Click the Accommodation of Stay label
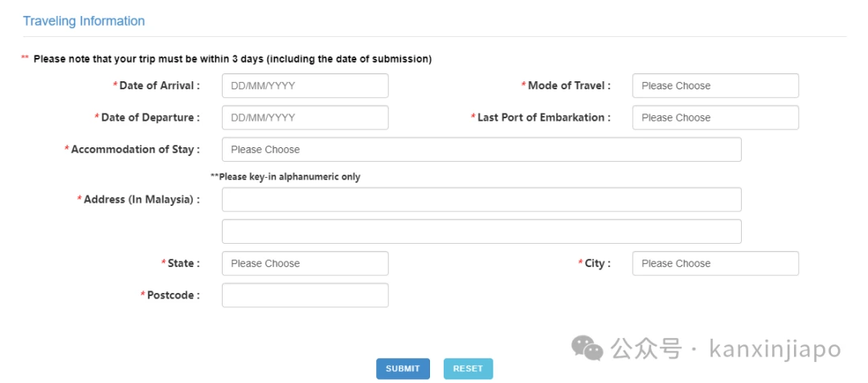 pos(133,150)
